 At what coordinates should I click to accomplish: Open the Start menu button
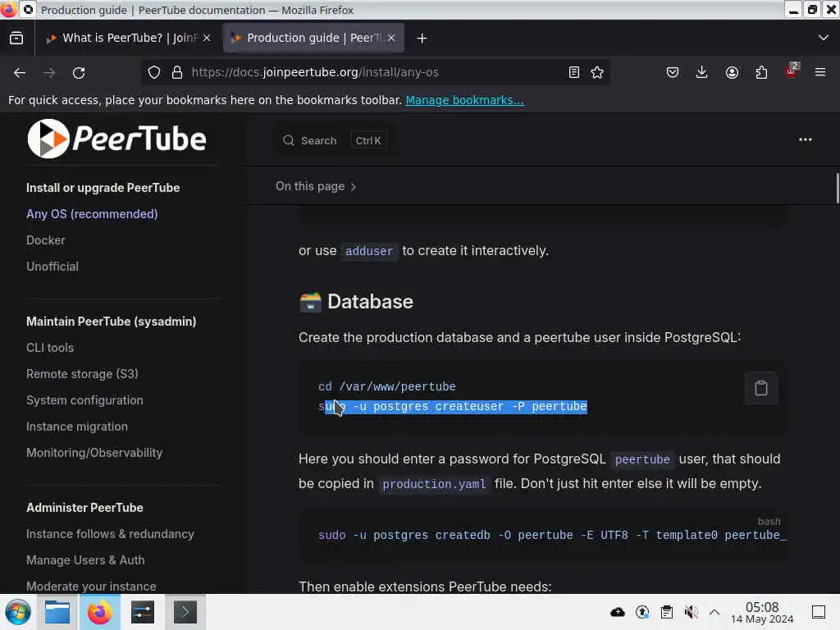(18, 612)
